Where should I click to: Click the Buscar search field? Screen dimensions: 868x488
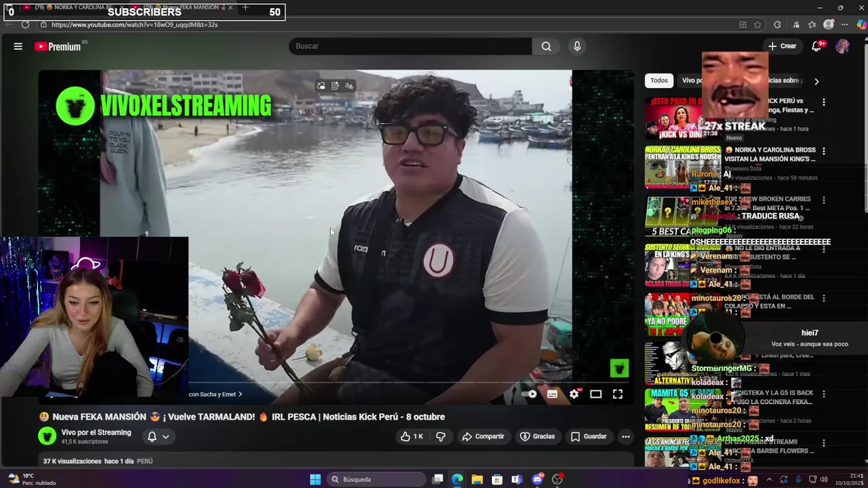pyautogui.click(x=411, y=46)
